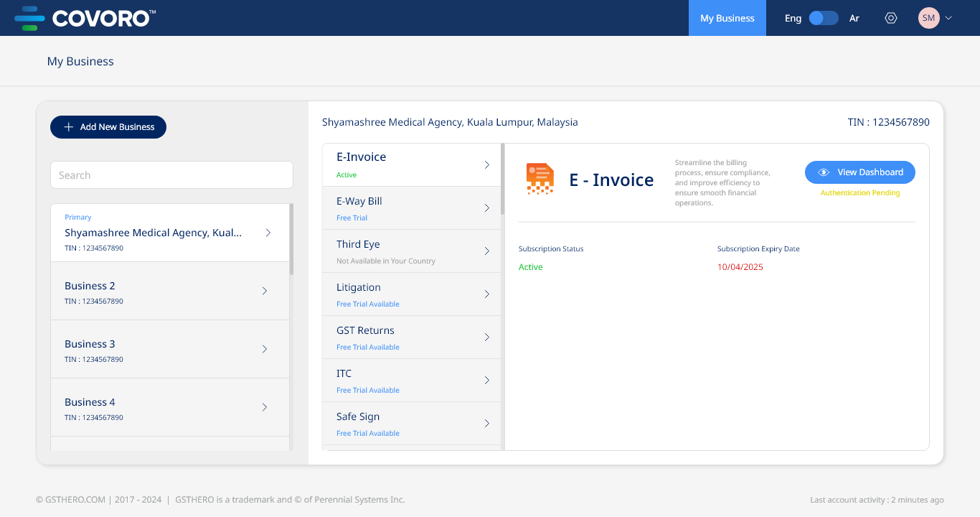Click Add New Business button
The image size is (980, 517).
108,127
